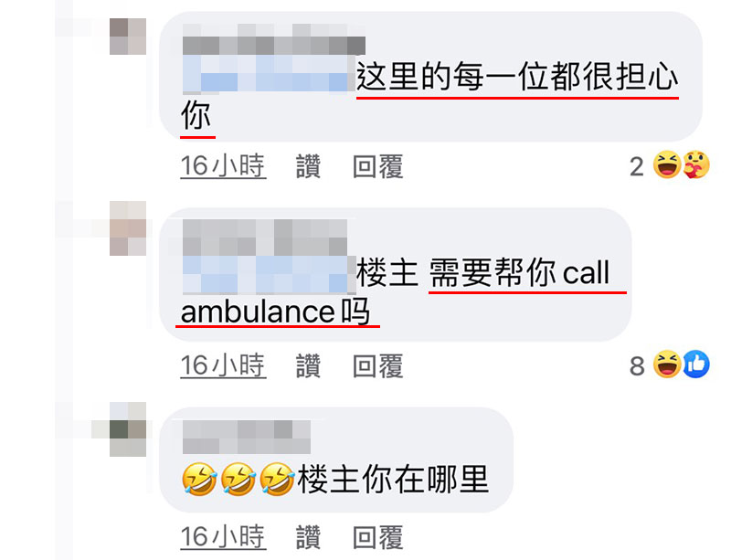Open the second commenter's pixelated avatar
Image resolution: width=731 pixels, height=560 pixels.
[x=128, y=228]
